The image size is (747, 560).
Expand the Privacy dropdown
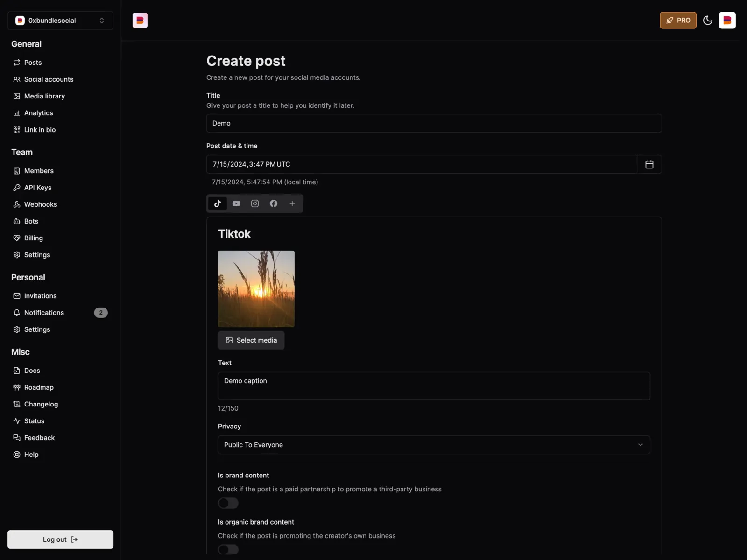(x=434, y=445)
